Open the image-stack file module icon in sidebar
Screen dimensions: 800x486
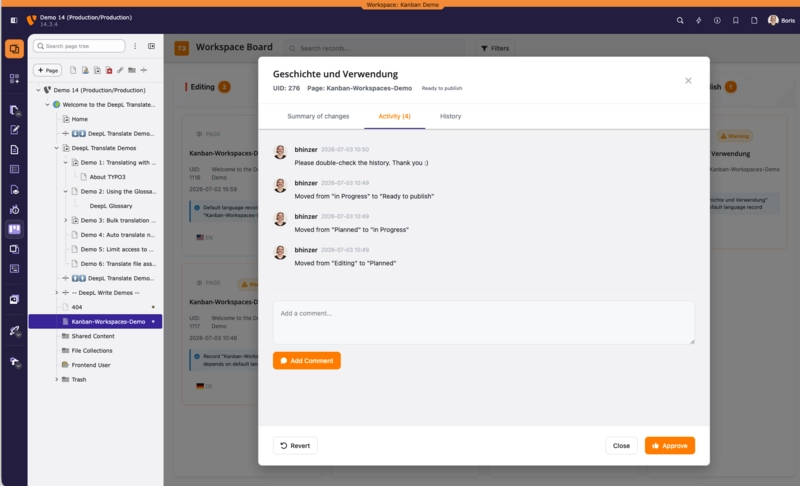(14, 299)
